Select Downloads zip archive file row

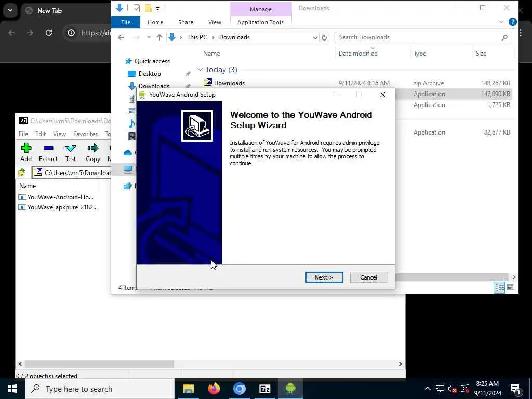pos(357,83)
